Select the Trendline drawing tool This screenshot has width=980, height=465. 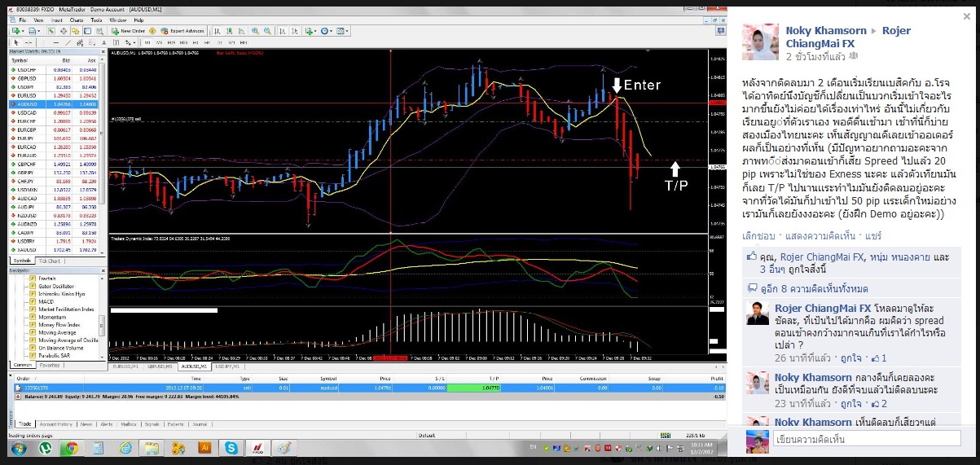68,42
